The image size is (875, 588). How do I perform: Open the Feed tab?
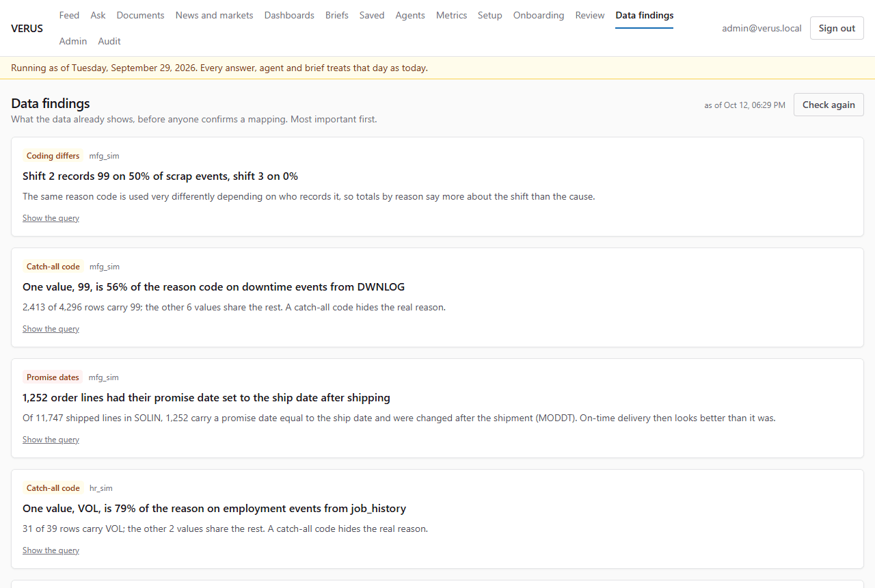pyautogui.click(x=69, y=15)
